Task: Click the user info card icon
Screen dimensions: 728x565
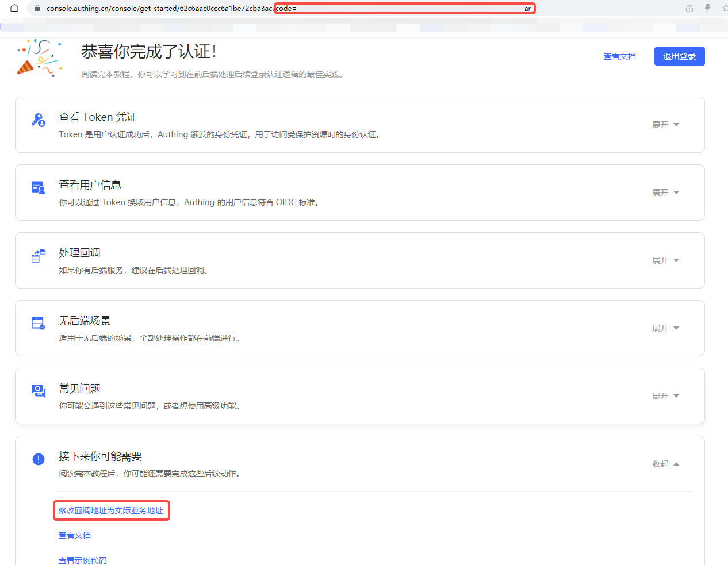Action: click(x=39, y=188)
